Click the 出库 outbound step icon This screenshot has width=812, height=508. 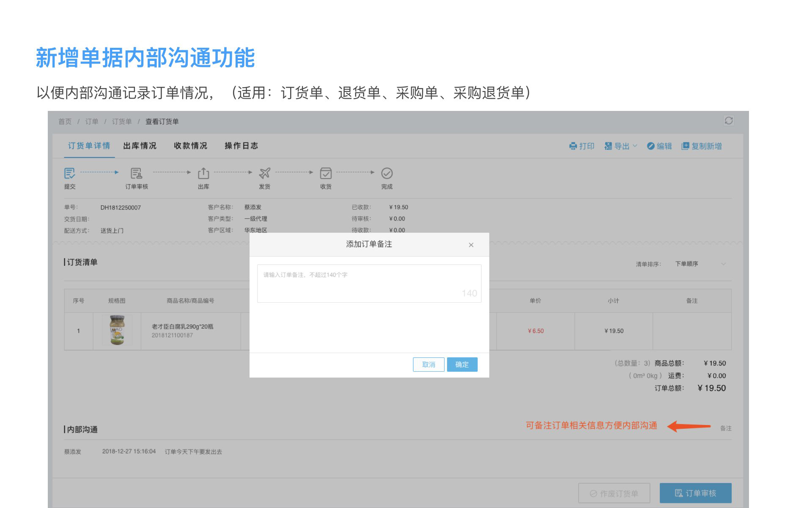coord(203,173)
